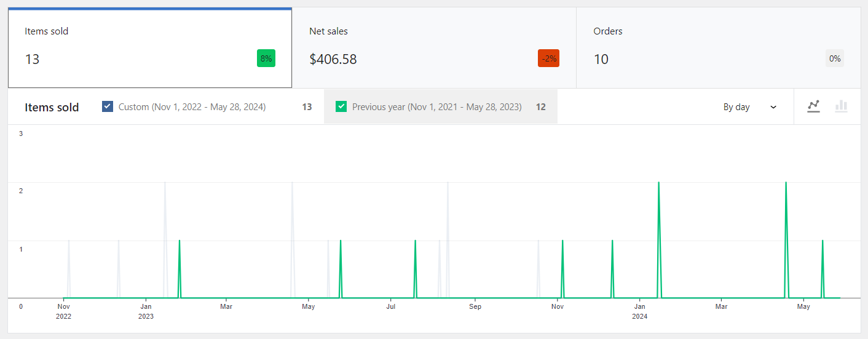This screenshot has width=868, height=339.
Task: Click the Items sold chart heading
Action: pyautogui.click(x=52, y=107)
